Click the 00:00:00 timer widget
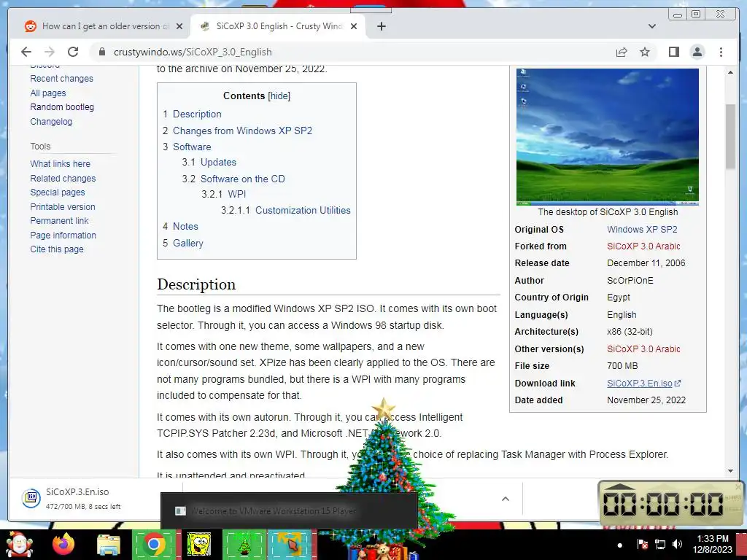This screenshot has width=747, height=560. tap(671, 503)
